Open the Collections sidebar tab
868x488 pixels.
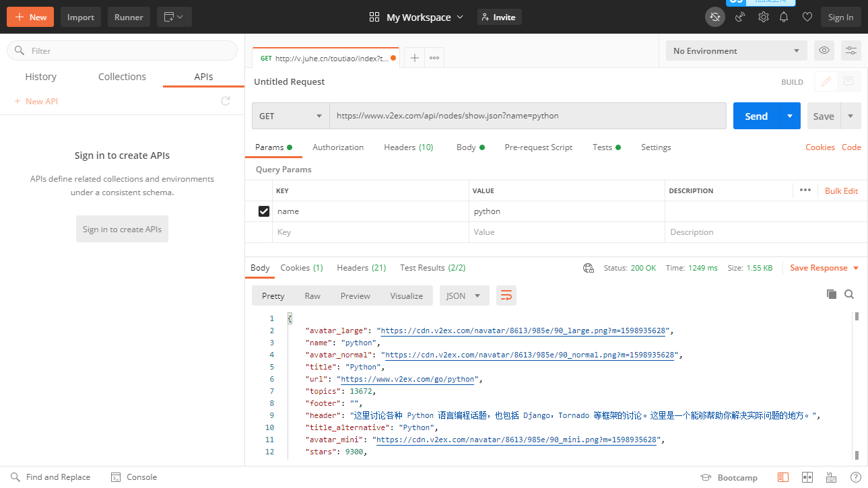pos(122,77)
